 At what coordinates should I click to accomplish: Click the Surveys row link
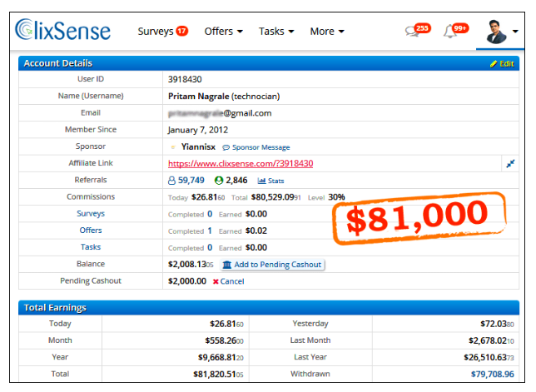point(91,214)
